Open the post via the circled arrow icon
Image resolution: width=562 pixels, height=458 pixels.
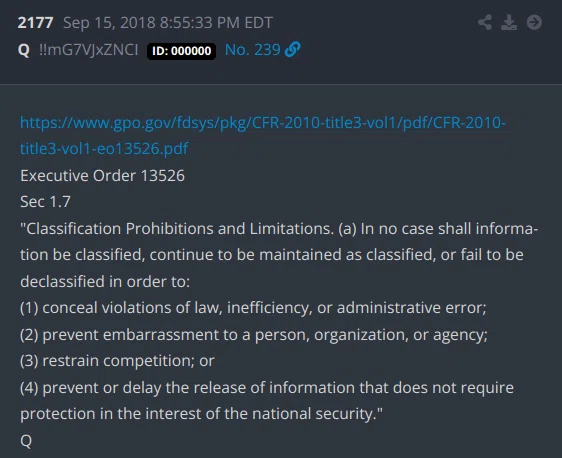(534, 22)
